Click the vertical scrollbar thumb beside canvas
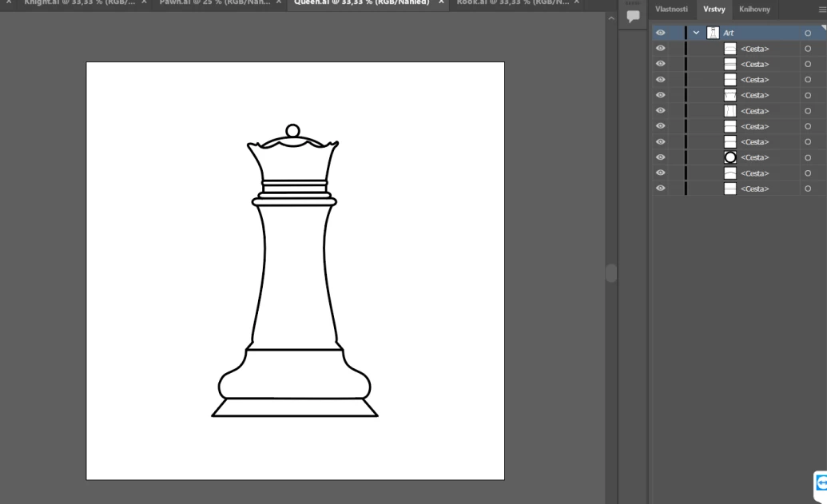 point(610,273)
